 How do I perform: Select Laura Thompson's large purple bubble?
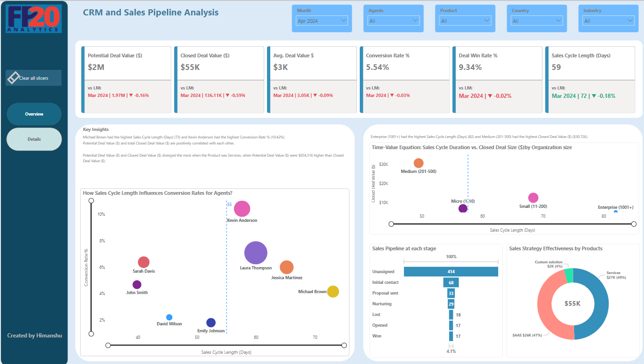(256, 253)
